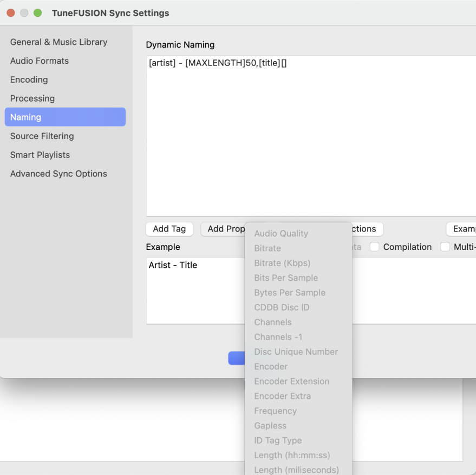
Task: Click the Add Tag button
Action: pos(169,229)
